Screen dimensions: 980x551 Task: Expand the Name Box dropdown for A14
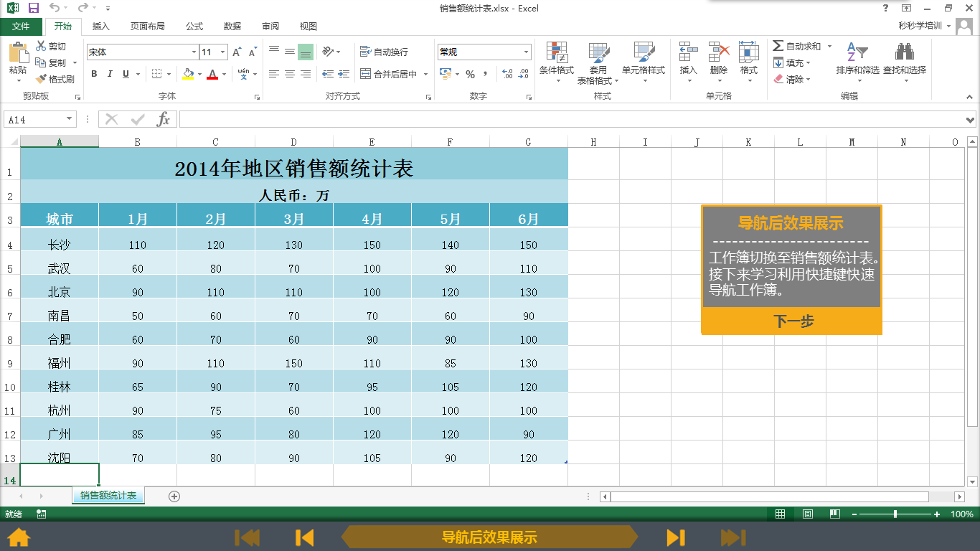point(70,120)
